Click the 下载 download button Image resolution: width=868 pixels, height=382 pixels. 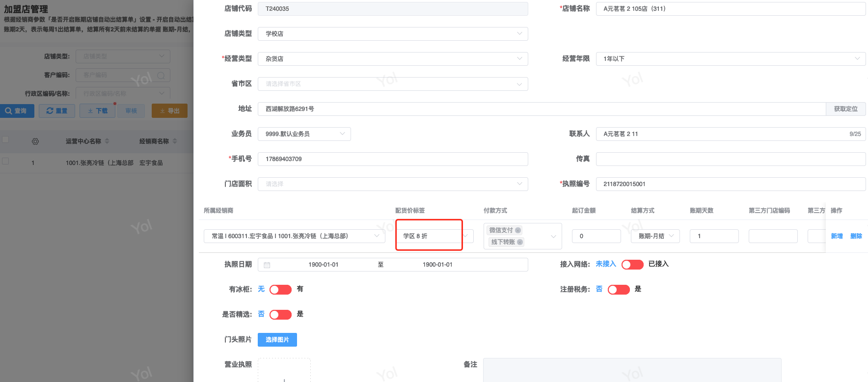click(98, 111)
